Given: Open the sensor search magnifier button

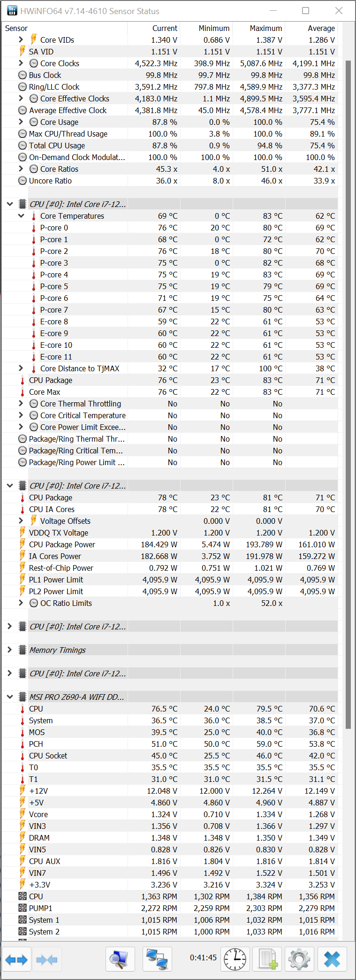Looking at the screenshot, I should (120, 959).
